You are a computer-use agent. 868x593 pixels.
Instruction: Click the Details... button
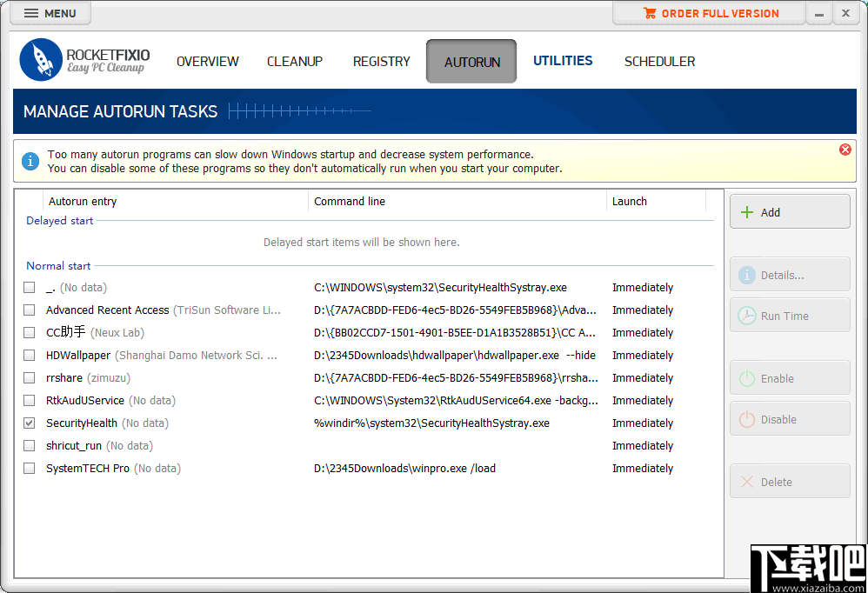pos(790,275)
